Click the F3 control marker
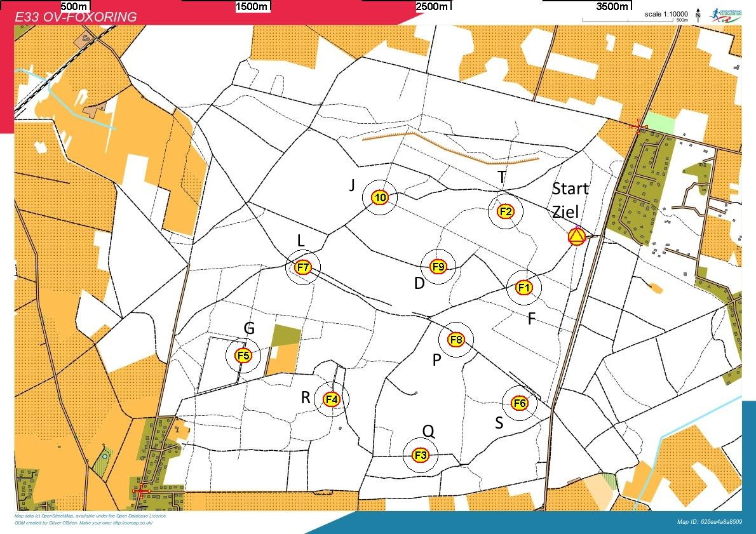 (x=421, y=455)
